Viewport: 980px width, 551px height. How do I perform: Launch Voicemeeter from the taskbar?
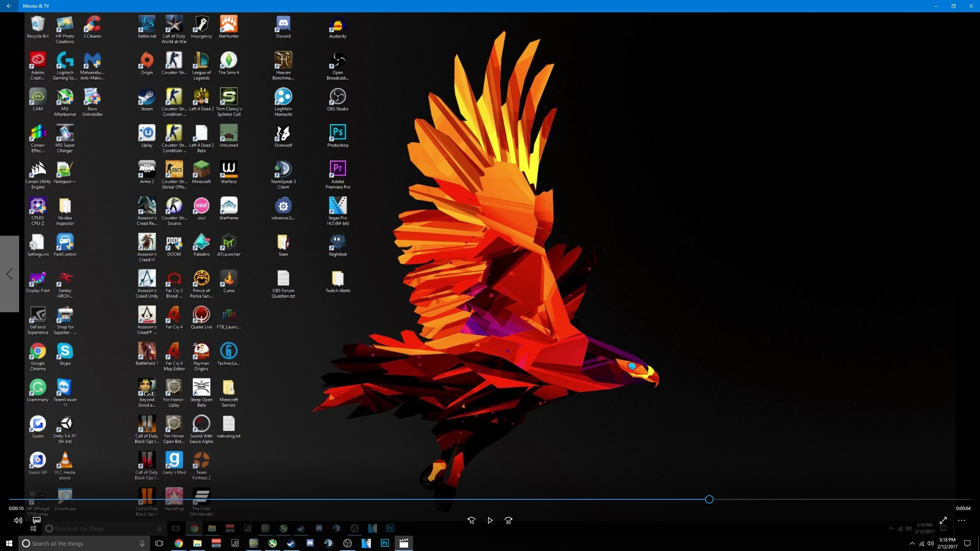click(x=216, y=543)
